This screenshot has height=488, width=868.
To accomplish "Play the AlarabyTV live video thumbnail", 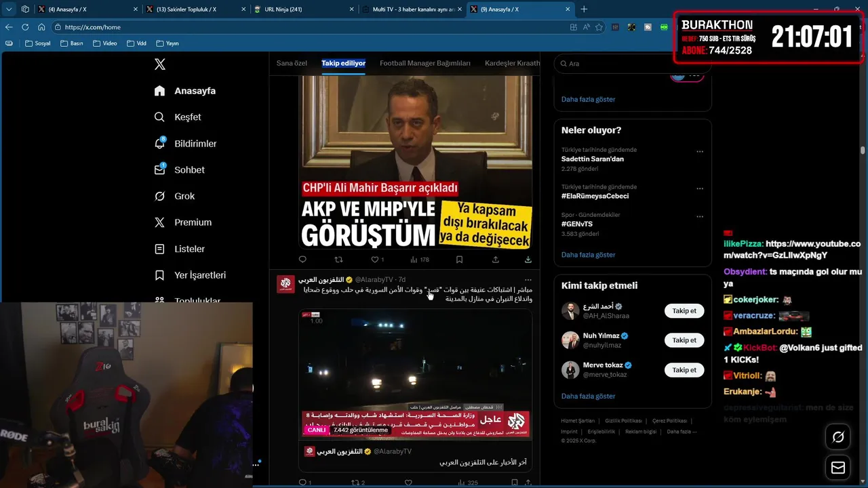I will click(x=415, y=373).
